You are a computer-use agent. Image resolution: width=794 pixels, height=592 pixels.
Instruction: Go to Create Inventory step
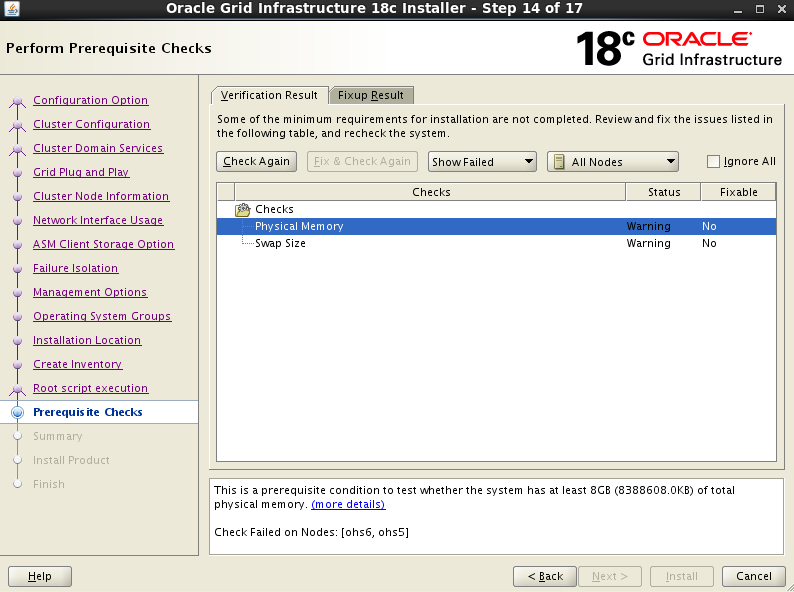[x=77, y=364]
